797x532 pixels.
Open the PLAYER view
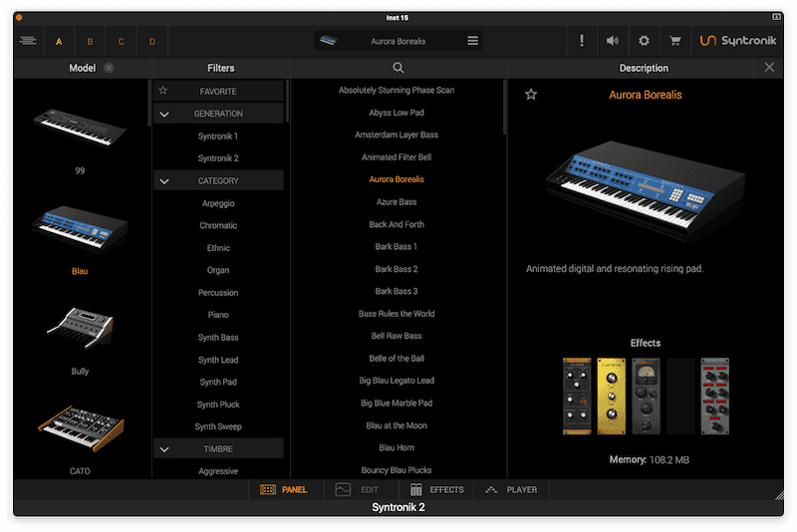coord(511,490)
